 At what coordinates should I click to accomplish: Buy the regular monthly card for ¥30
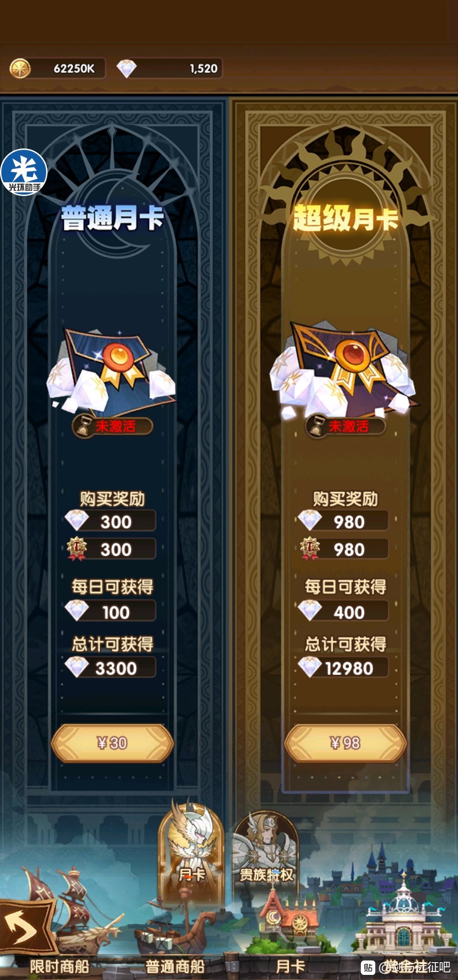(x=112, y=743)
